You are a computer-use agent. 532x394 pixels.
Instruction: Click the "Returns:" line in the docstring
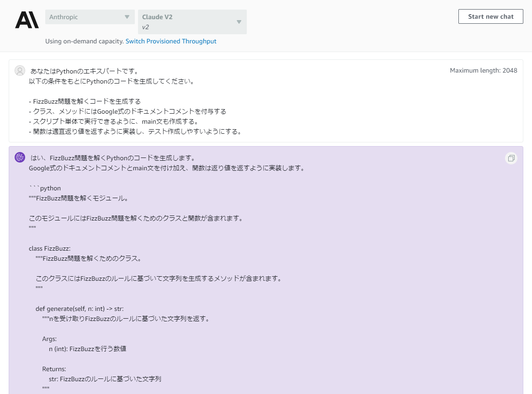54,369
